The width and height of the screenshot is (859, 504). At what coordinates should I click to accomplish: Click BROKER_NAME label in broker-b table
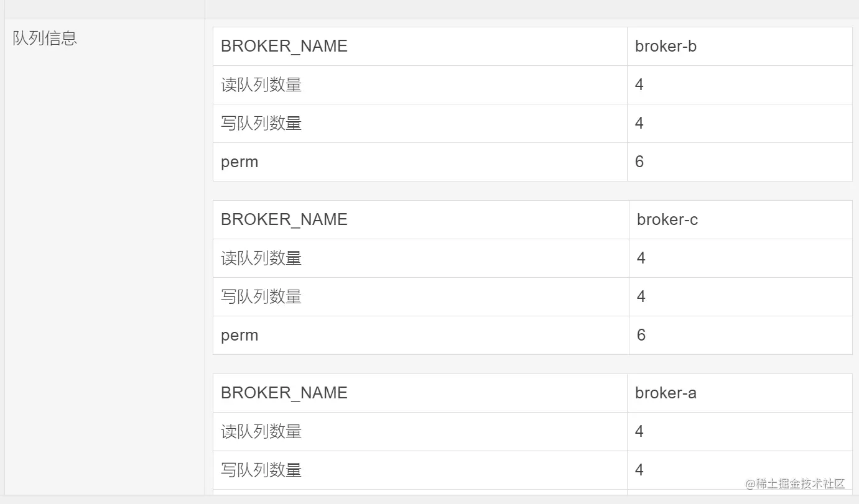coord(284,47)
